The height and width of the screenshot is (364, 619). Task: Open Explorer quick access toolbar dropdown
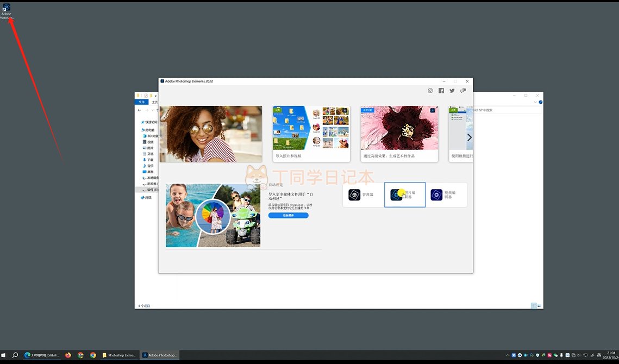(155, 96)
